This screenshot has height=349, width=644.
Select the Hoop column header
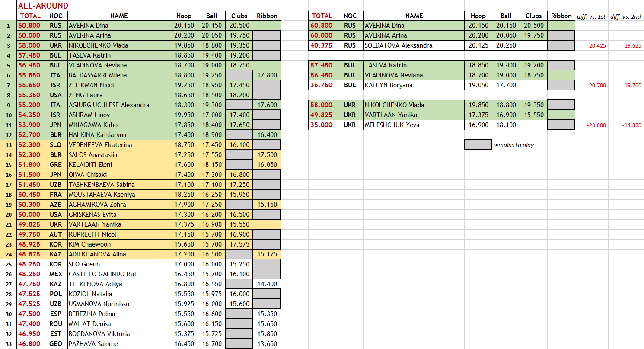pos(184,16)
